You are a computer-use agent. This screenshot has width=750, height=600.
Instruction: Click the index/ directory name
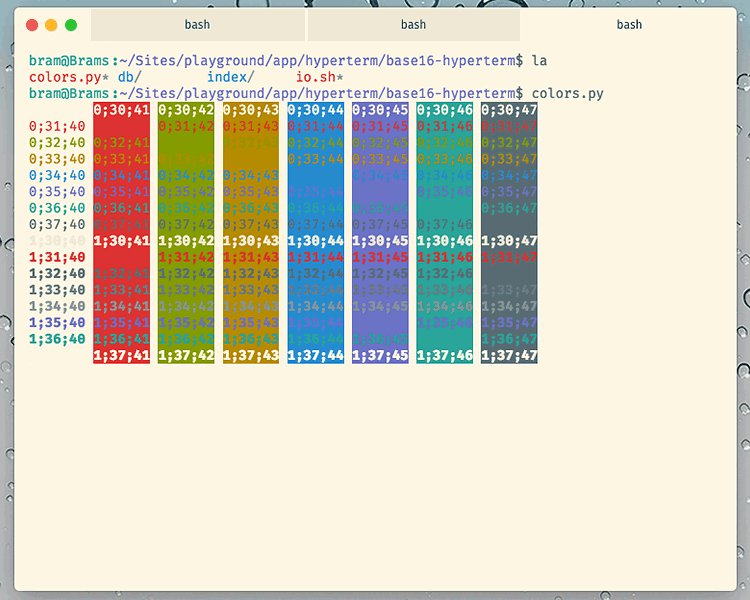click(231, 77)
